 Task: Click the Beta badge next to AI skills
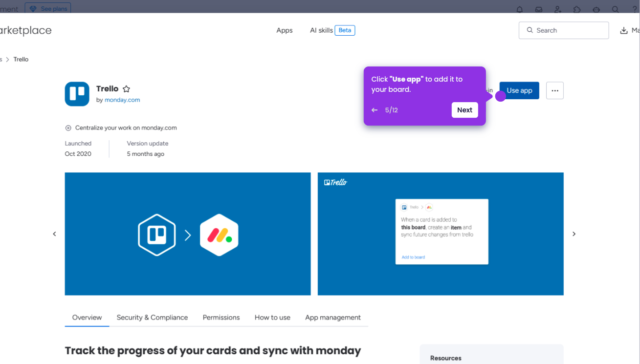[x=345, y=30]
